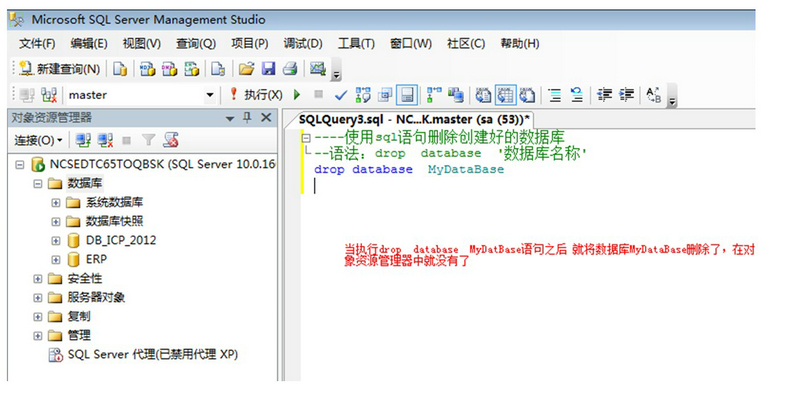Open the 对象资源管理器 panel position dropdown arrow

(x=230, y=118)
